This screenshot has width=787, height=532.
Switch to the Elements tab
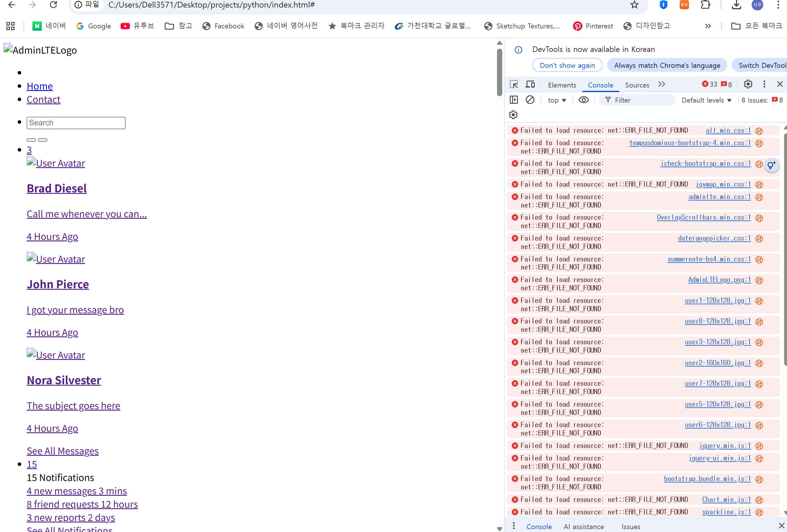pyautogui.click(x=562, y=85)
